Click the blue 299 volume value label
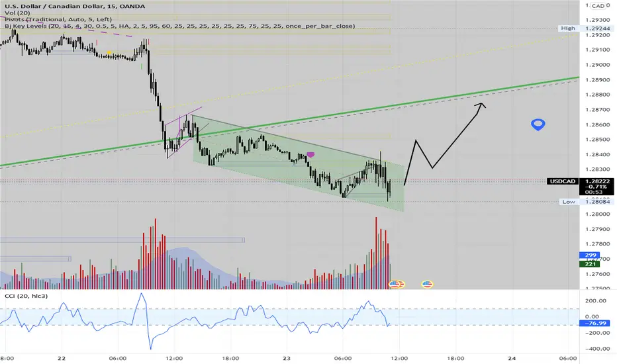The width and height of the screenshot is (617, 364). point(589,255)
